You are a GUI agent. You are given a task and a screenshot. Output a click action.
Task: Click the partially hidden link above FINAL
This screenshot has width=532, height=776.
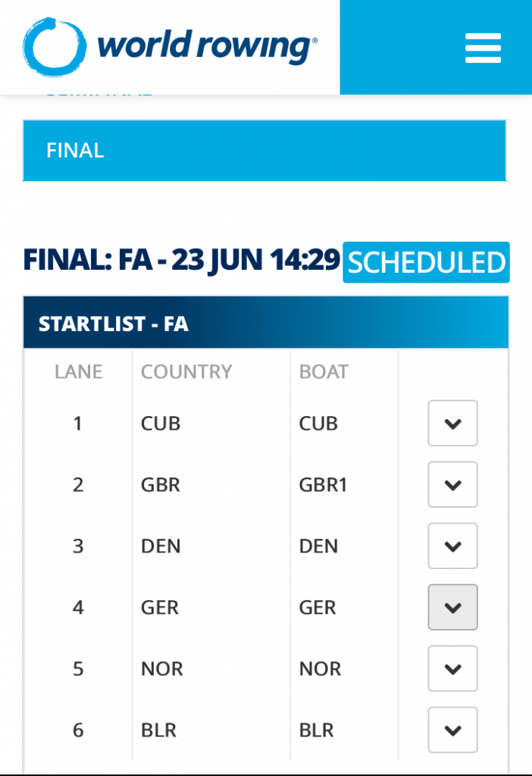pyautogui.click(x=99, y=94)
